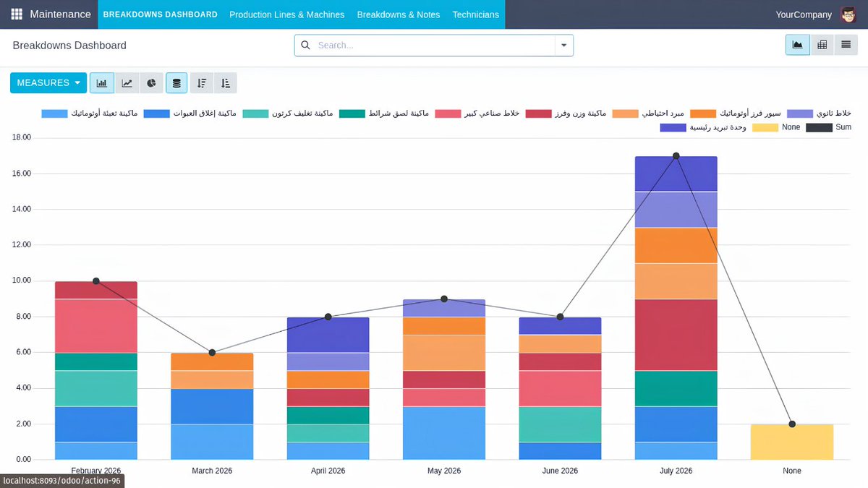Image resolution: width=868 pixels, height=488 pixels.
Task: Focus the Search input field
Action: coord(434,45)
